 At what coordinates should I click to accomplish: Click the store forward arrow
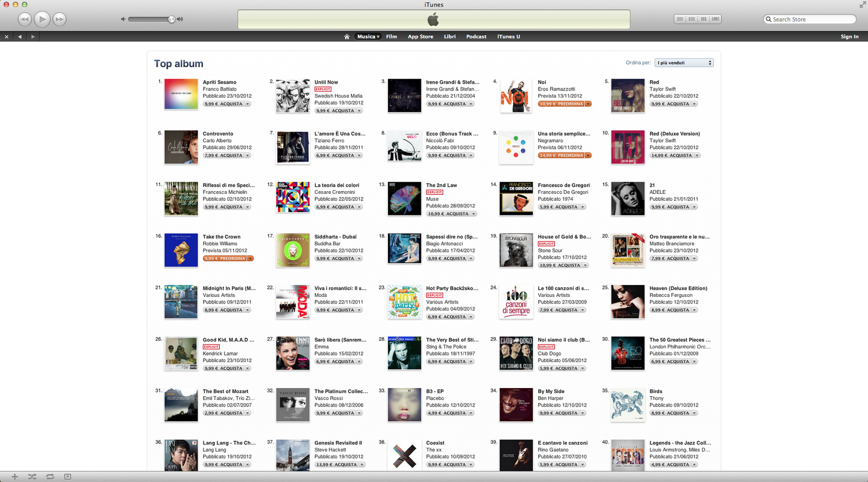pyautogui.click(x=33, y=36)
